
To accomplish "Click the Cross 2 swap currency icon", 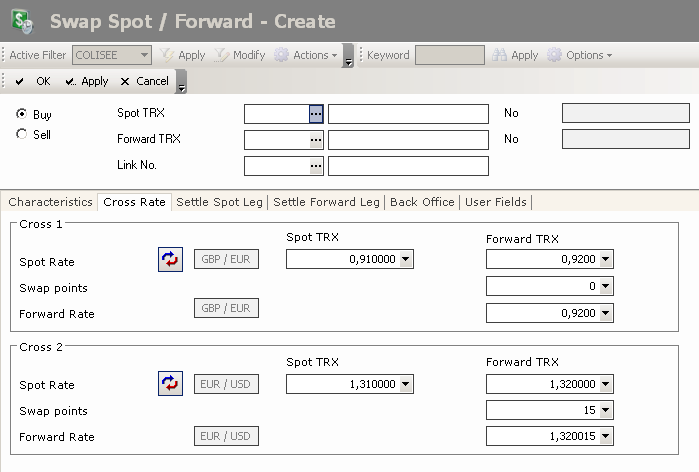I will click(x=170, y=383).
